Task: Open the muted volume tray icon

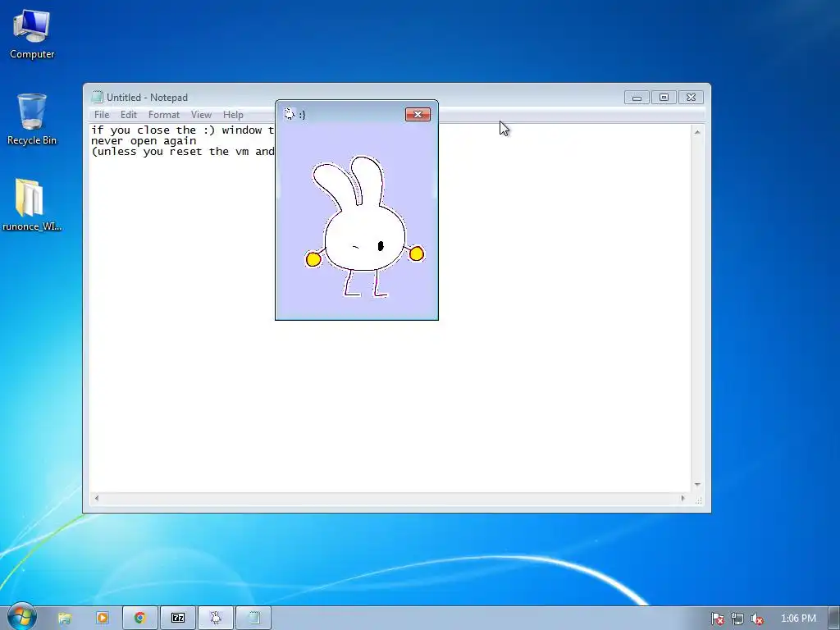Action: 756,619
